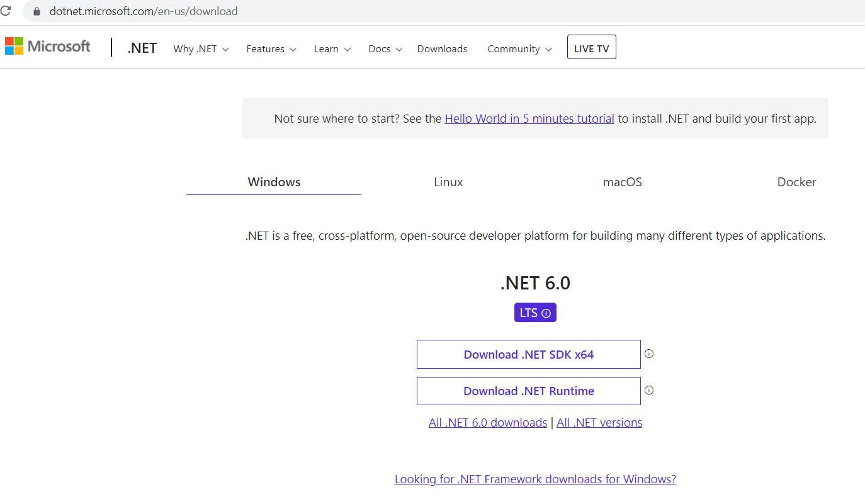Click the .NET 6.0 heading text

click(x=535, y=283)
